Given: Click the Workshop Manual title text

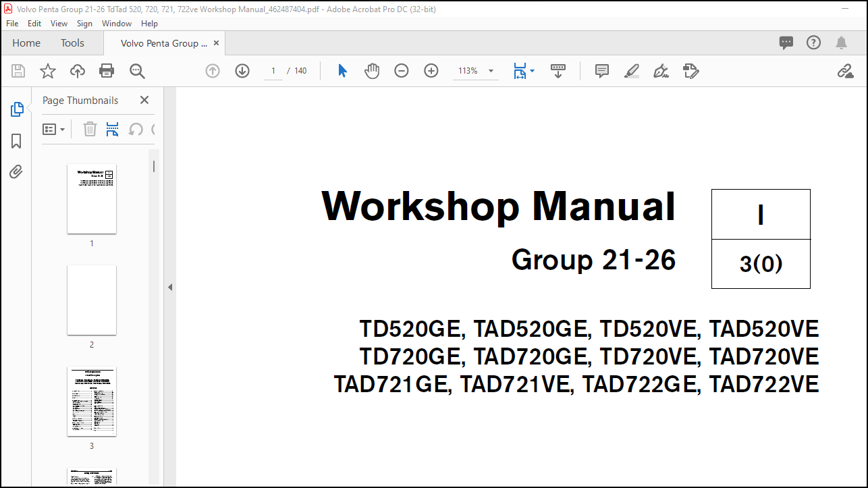Looking at the screenshot, I should point(498,206).
